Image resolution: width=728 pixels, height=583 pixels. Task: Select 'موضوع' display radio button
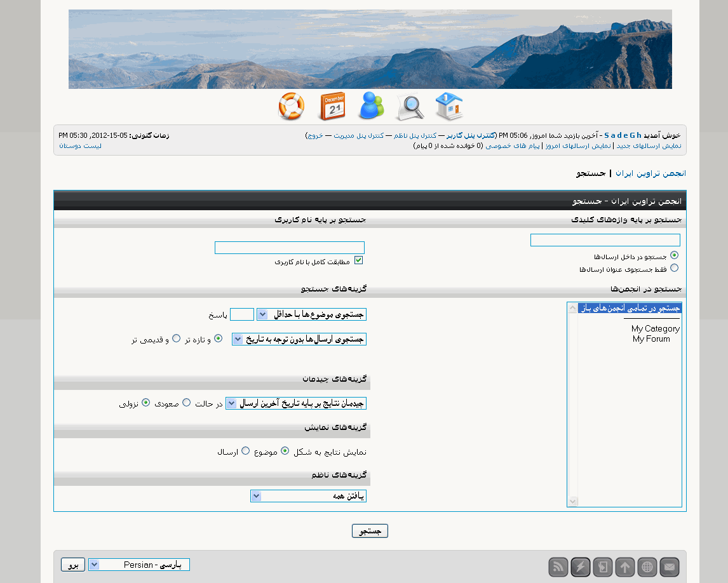285,451
